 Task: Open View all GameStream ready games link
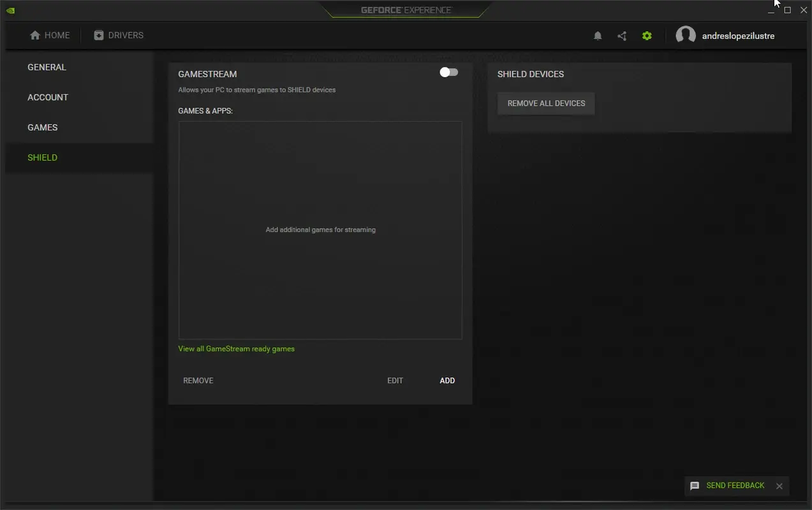pos(237,348)
